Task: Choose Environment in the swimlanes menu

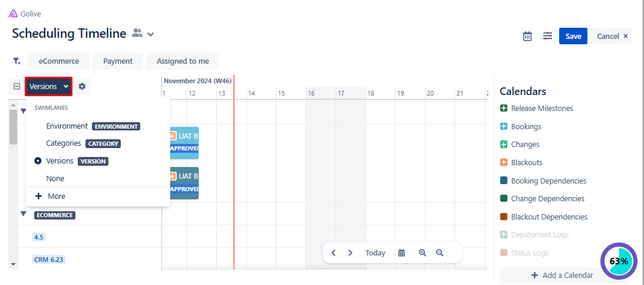Action: [67, 126]
